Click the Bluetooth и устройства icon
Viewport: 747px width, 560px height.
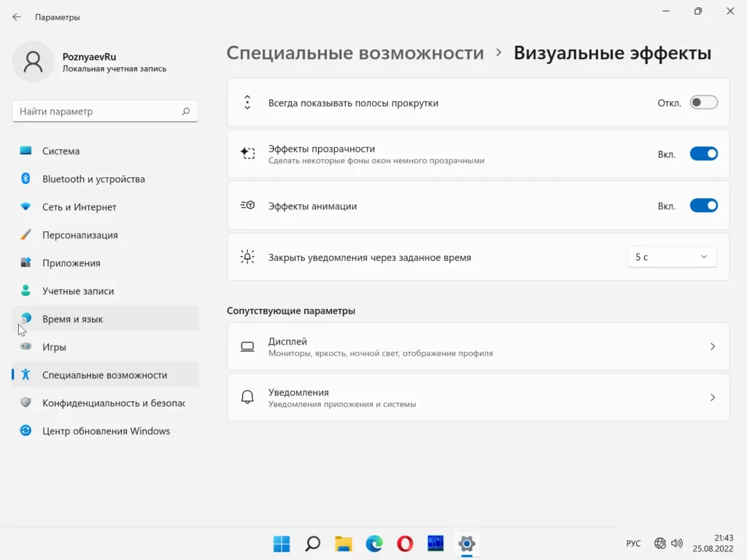tap(26, 179)
